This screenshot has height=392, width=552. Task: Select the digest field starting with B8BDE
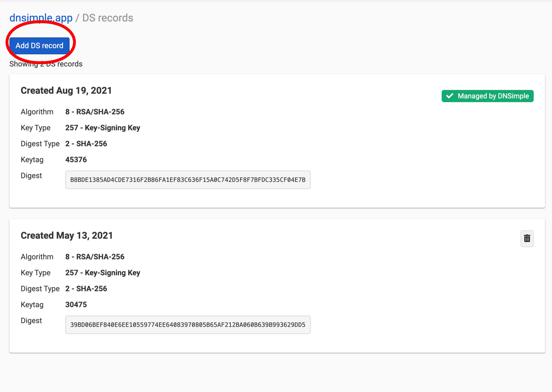tap(188, 180)
